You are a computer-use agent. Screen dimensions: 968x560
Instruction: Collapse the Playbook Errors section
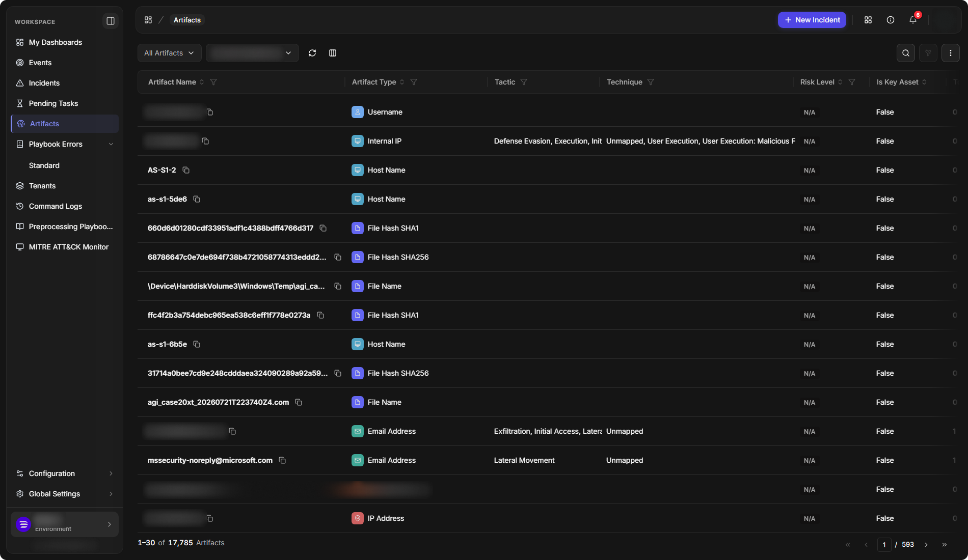[111, 144]
